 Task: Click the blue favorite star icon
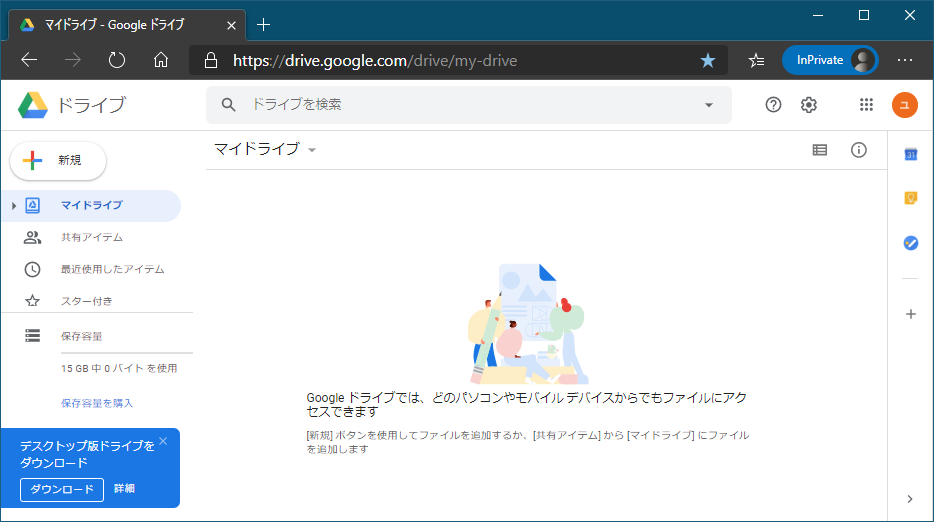[x=708, y=60]
